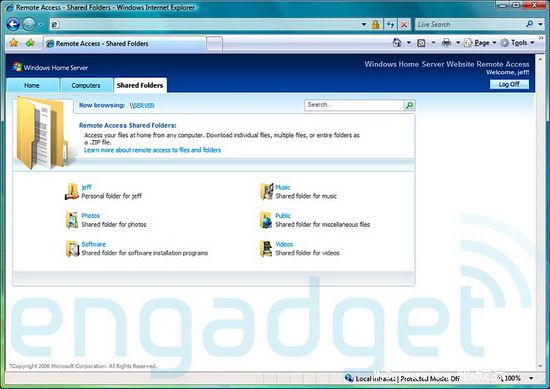Switch to the Home tab
The height and width of the screenshot is (389, 550).
(32, 85)
